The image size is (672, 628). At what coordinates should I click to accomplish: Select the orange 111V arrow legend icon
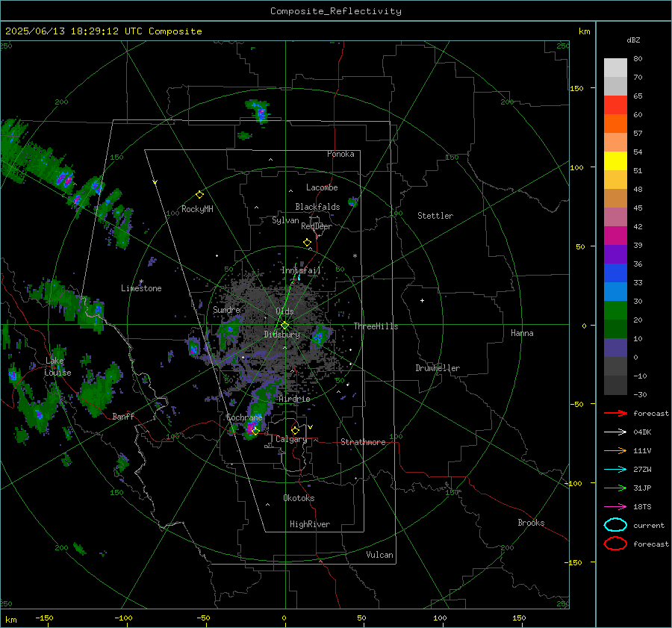(615, 450)
